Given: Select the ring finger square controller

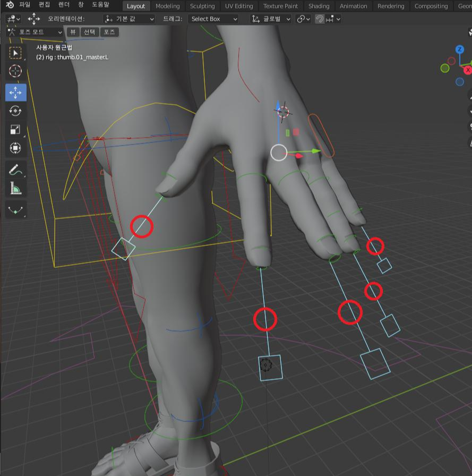Looking at the screenshot, I should tap(390, 326).
